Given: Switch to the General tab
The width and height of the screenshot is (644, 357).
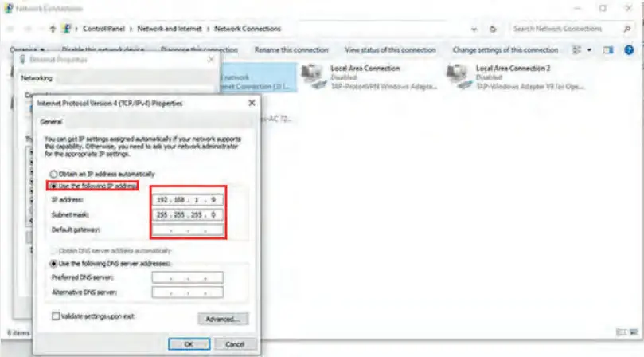Looking at the screenshot, I should coord(51,122).
